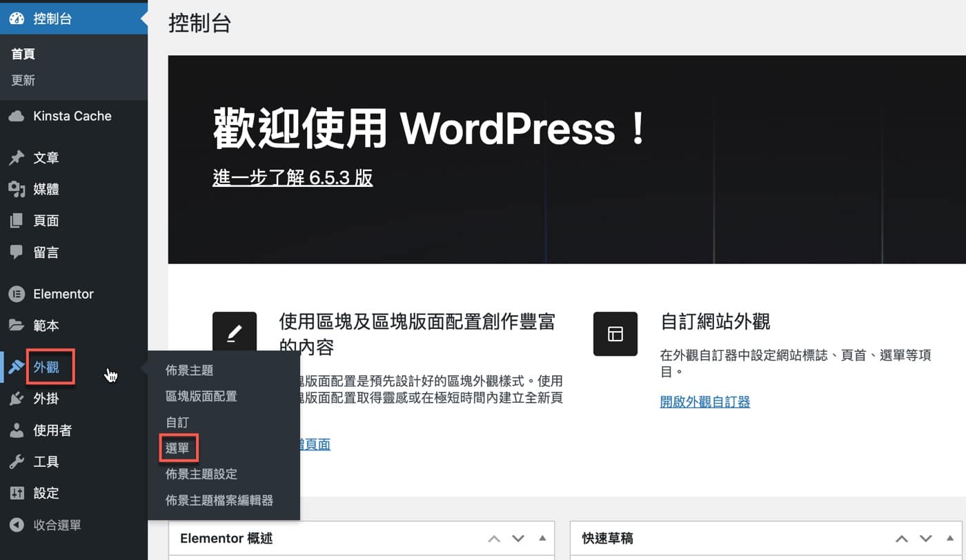966x560 pixels.
Task: Toggle the Elementor 概述 panel collapse triangle
Action: [x=542, y=539]
